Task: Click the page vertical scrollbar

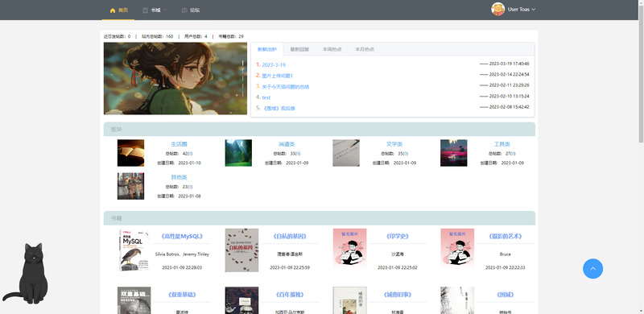Action: pos(641,72)
